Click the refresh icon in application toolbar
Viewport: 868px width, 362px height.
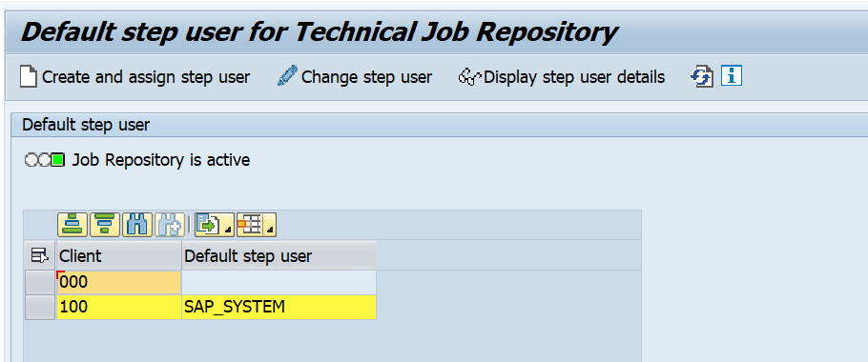pos(701,76)
